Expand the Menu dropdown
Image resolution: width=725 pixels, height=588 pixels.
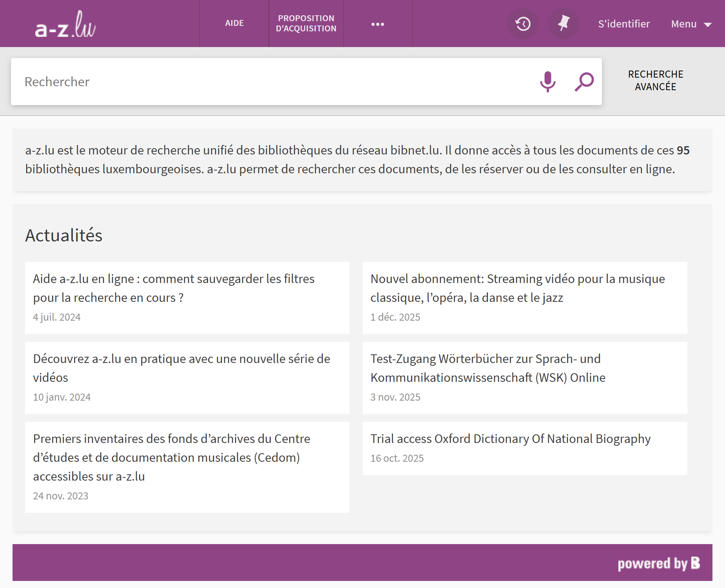click(691, 24)
